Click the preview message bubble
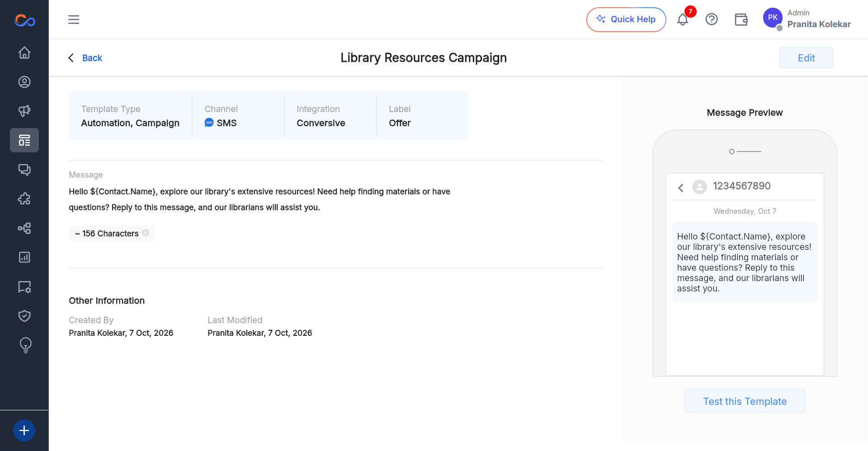Image resolution: width=868 pixels, height=451 pixels. click(745, 262)
